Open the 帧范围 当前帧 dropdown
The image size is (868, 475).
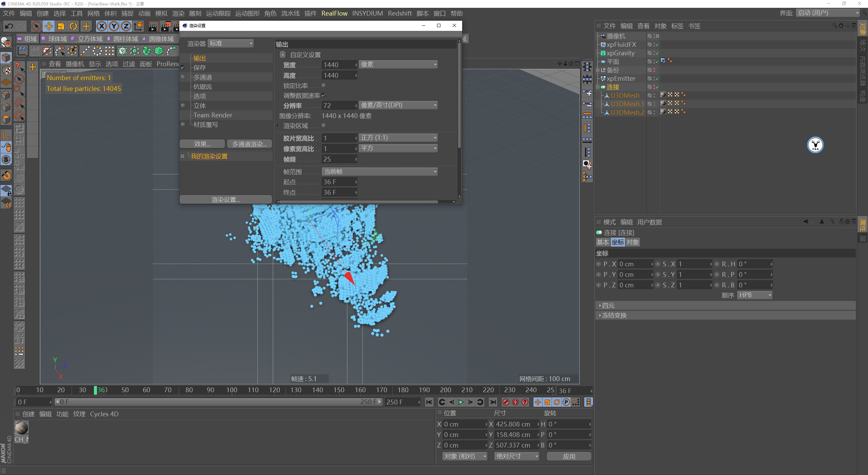[x=380, y=172]
